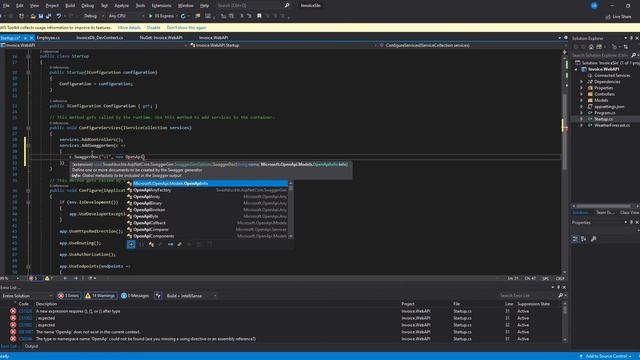Screen dimensions: 640x360
Task: Click the build filter icon in Error List
Action: (158, 296)
